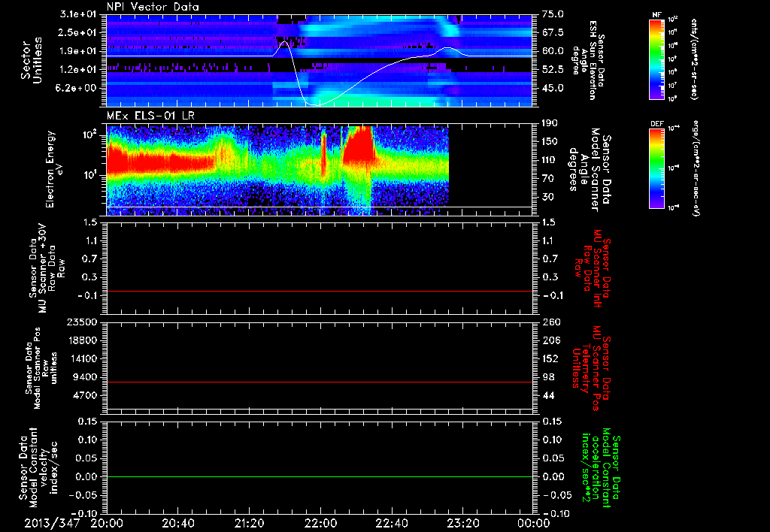Click the 20:00 time tick label
The height and width of the screenshot is (532, 770).
107,523
